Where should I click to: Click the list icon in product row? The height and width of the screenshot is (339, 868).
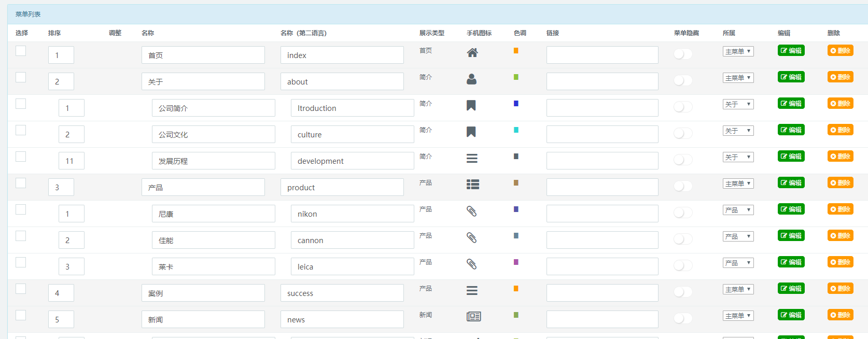[472, 185]
